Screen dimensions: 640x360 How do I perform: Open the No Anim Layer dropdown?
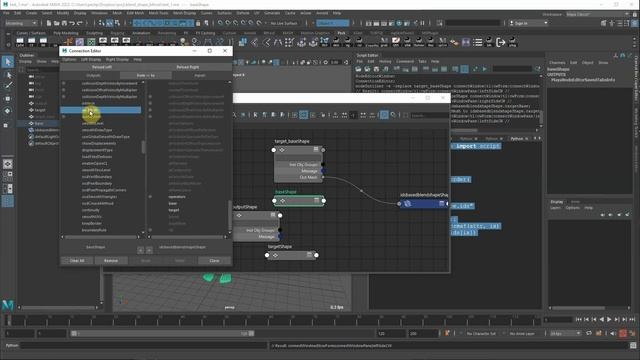click(x=522, y=333)
